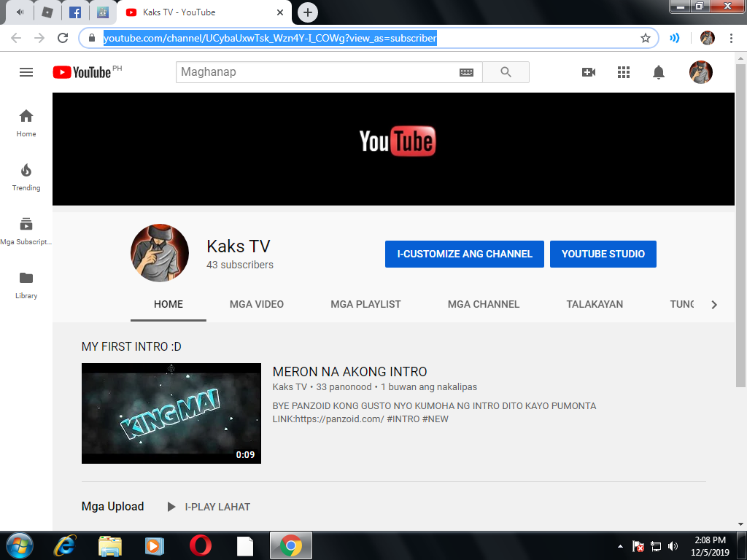The height and width of the screenshot is (560, 747).
Task: Click the blue sound-wave extension icon
Action: [674, 38]
